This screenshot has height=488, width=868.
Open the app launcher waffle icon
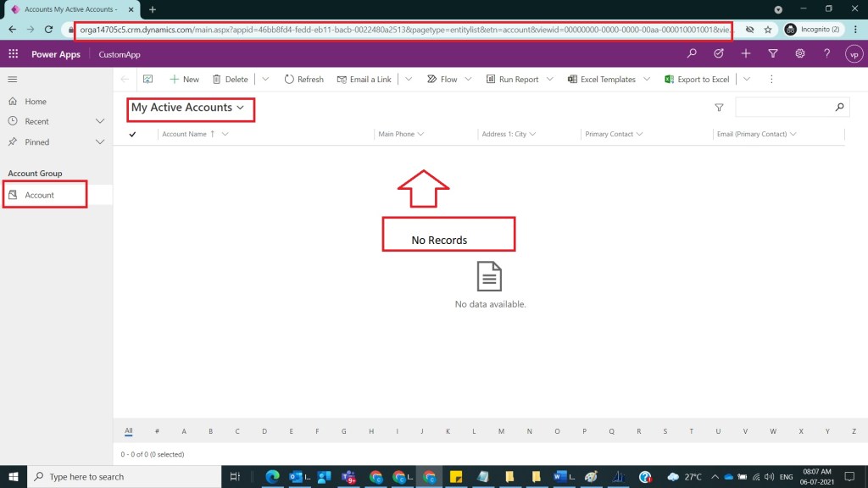coord(13,54)
